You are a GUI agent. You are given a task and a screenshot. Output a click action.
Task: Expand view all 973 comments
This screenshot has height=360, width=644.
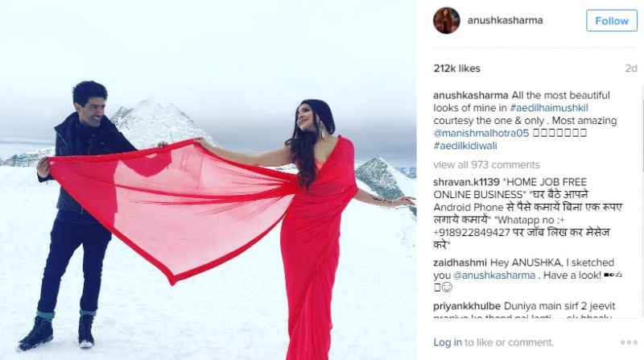486,165
